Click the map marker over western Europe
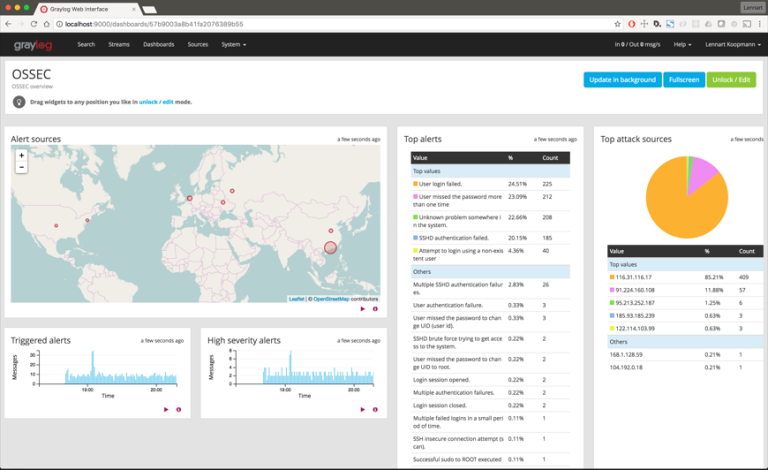Image resolution: width=768 pixels, height=470 pixels. [x=190, y=198]
